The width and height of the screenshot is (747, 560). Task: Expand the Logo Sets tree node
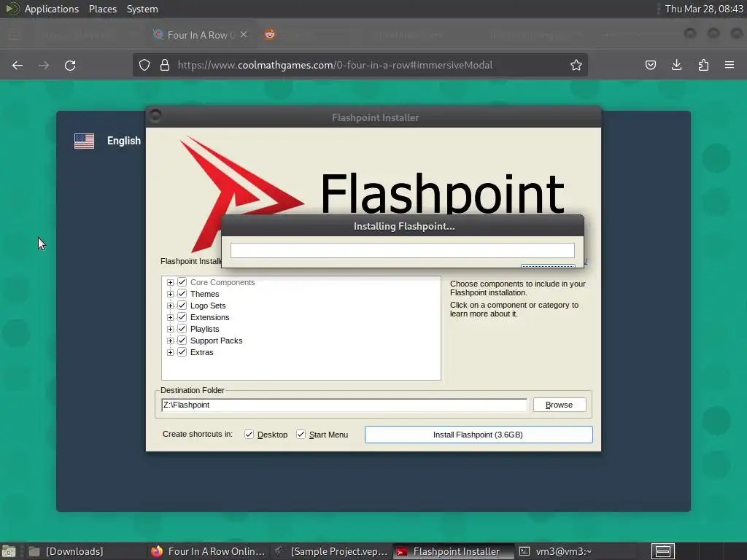click(170, 306)
